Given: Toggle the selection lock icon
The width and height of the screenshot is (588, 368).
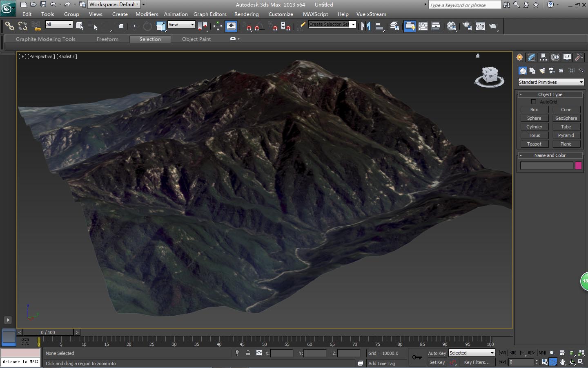Looking at the screenshot, I should click(248, 353).
